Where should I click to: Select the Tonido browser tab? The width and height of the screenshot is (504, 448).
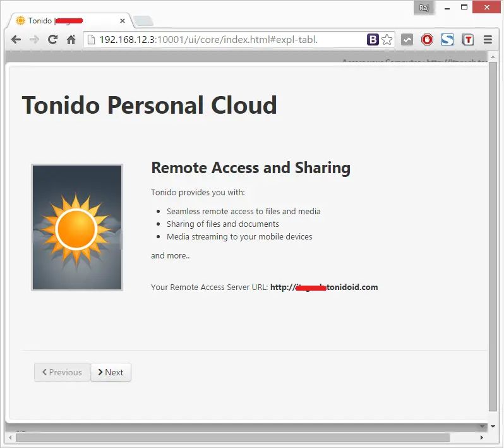tap(69, 21)
